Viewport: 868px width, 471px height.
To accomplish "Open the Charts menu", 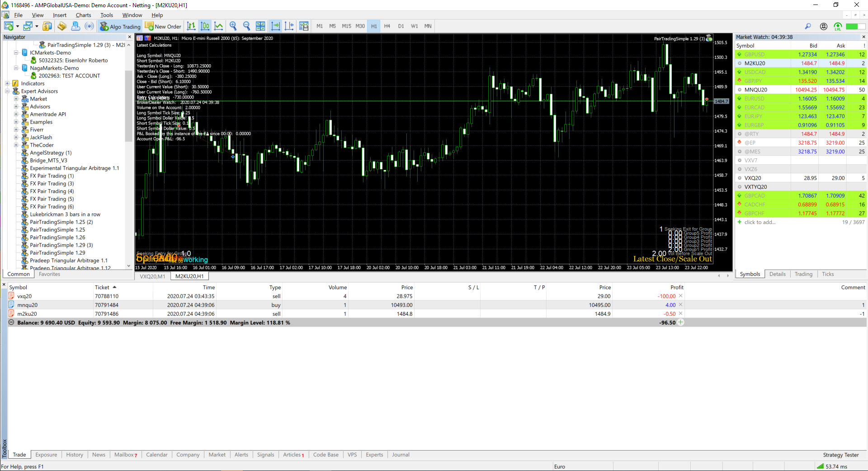I will tap(83, 15).
